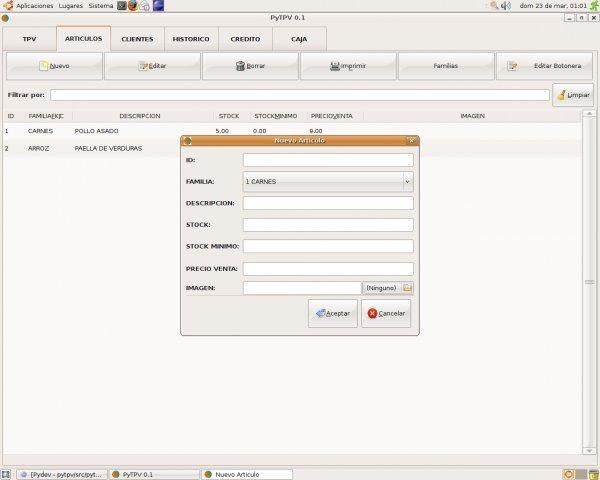Switch to the CREDITO tab
This screenshot has width=600, height=480.
[x=245, y=39]
